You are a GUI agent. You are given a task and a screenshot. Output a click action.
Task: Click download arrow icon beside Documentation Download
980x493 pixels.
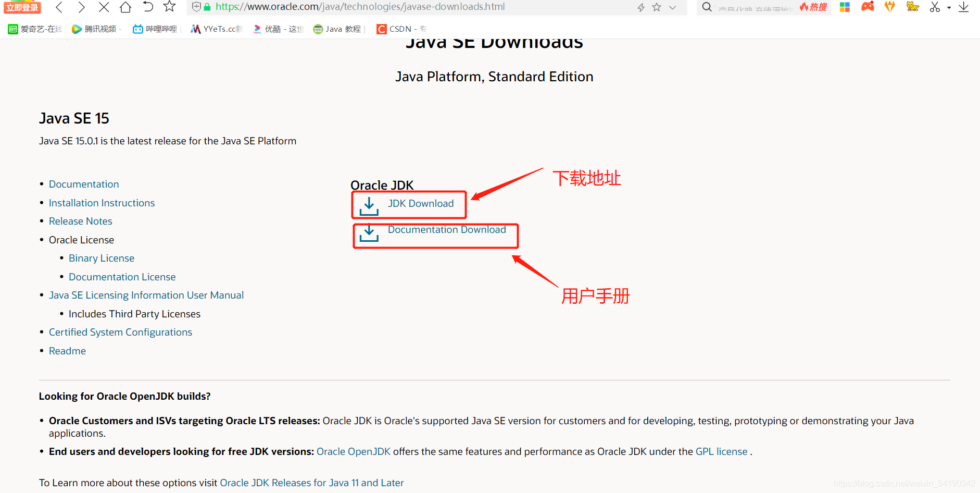(x=369, y=233)
